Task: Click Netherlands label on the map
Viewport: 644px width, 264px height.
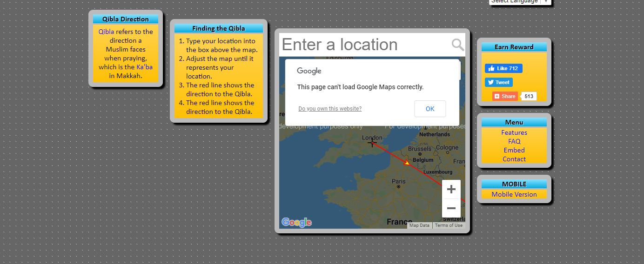Action: 435,134
